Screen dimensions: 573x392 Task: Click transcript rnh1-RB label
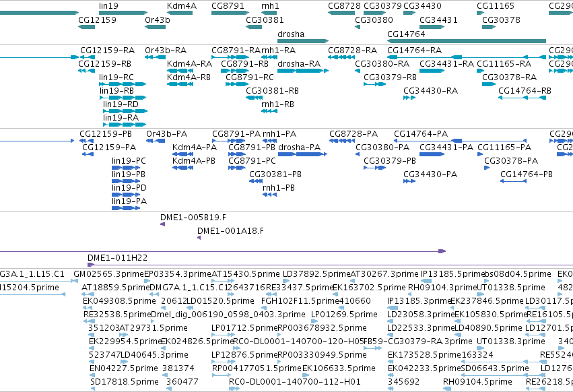[x=277, y=104]
